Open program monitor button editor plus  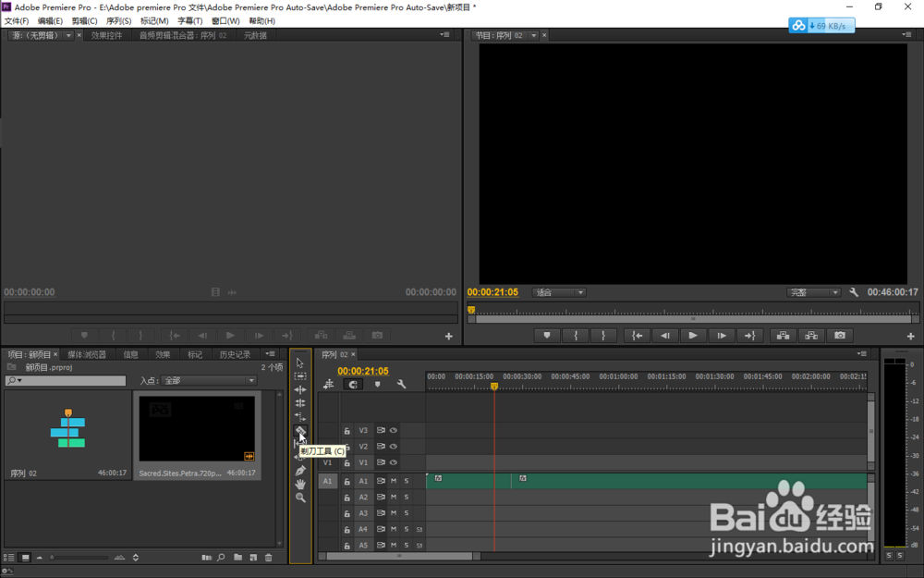[x=910, y=337]
